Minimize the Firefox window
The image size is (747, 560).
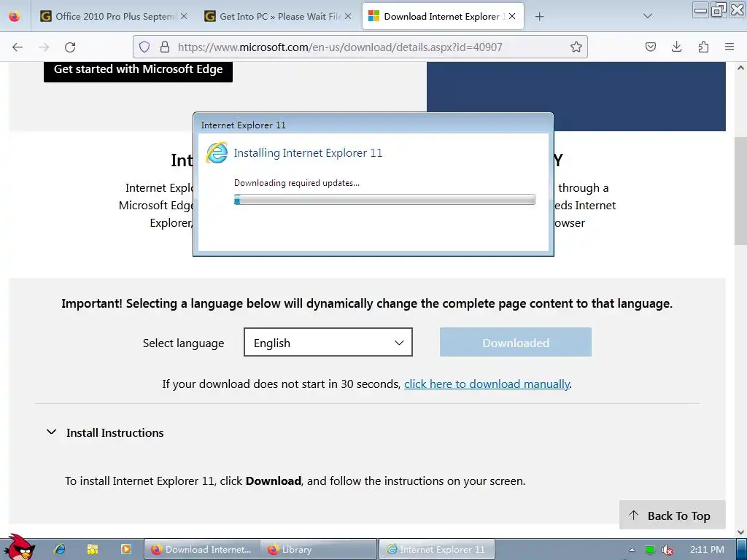(700, 9)
